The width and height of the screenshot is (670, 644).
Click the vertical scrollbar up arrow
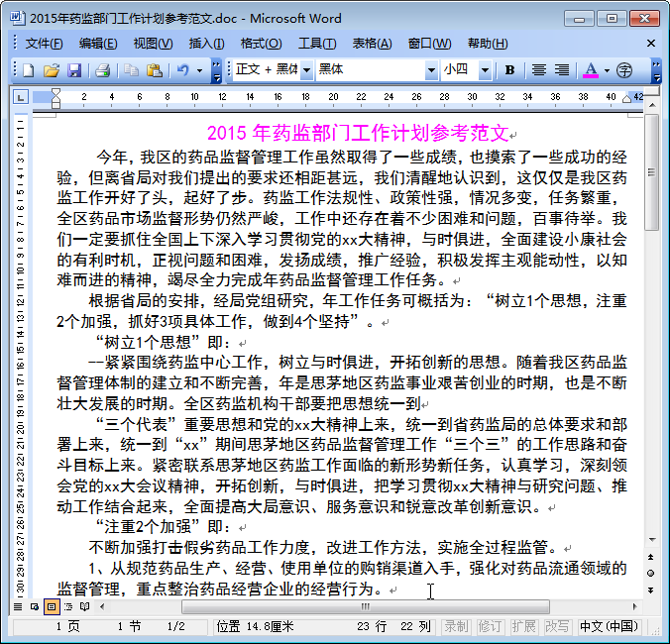click(x=651, y=105)
